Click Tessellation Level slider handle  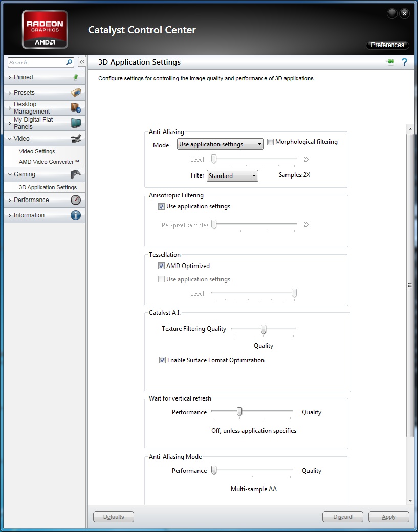coord(295,293)
